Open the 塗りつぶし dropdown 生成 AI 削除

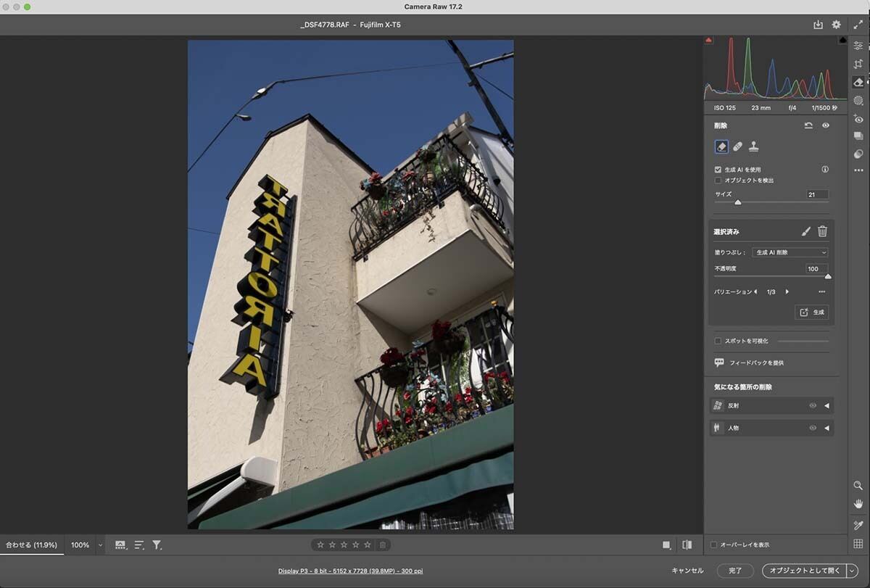[x=790, y=252]
